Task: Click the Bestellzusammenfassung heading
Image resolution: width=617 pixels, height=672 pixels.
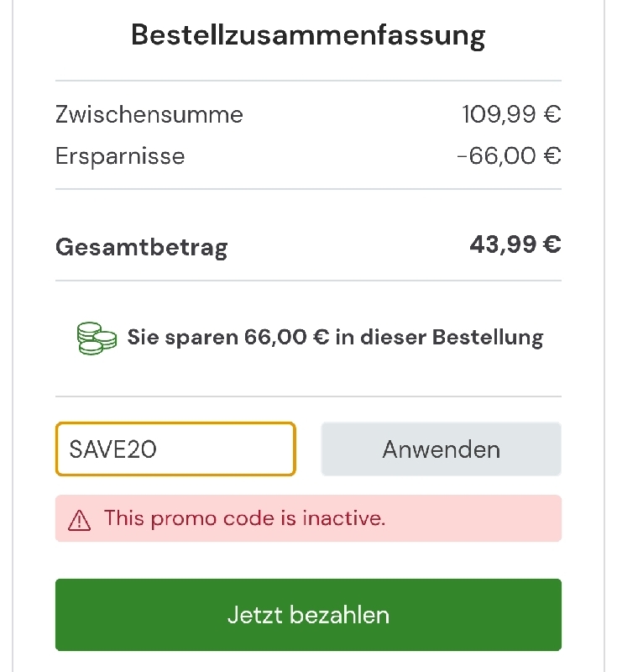Action: (x=308, y=36)
